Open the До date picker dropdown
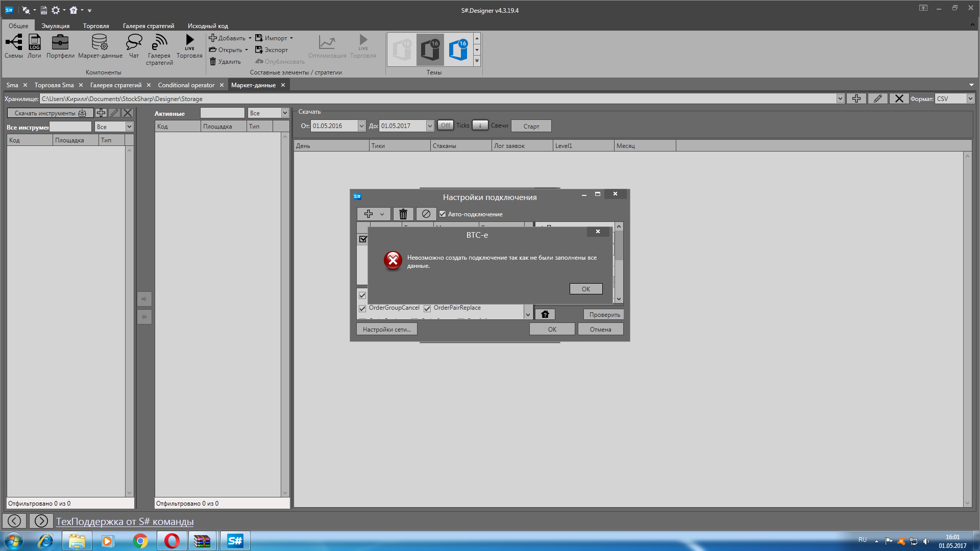 click(x=430, y=126)
